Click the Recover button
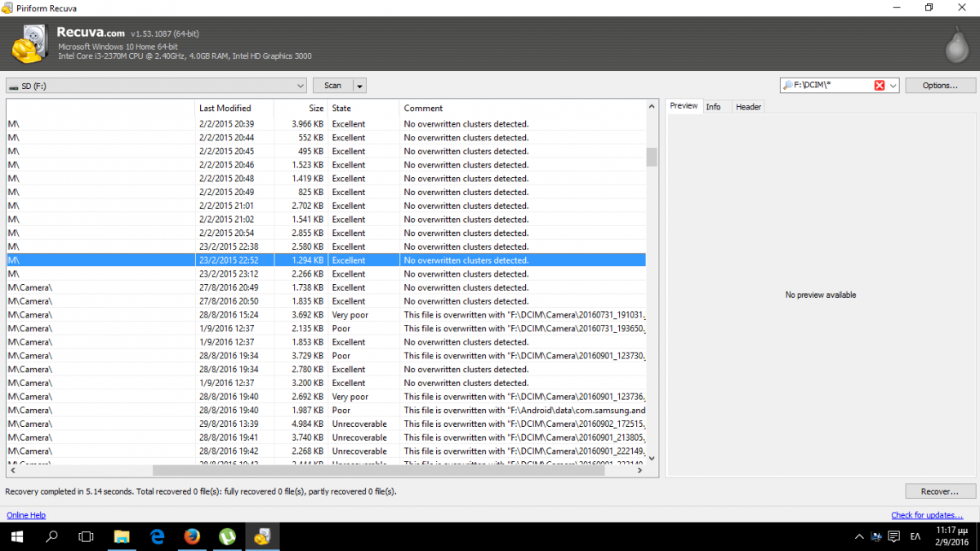This screenshot has height=551, width=980. coord(941,491)
